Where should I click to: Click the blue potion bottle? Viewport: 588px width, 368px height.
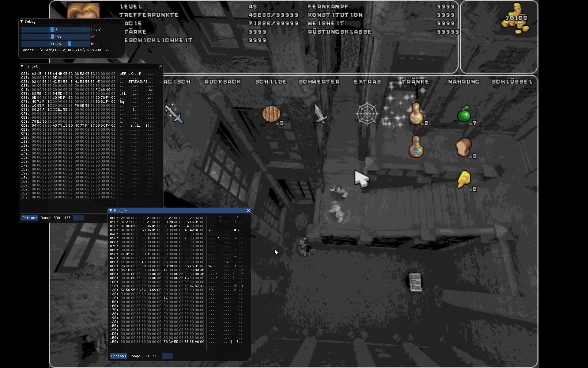[x=417, y=147]
